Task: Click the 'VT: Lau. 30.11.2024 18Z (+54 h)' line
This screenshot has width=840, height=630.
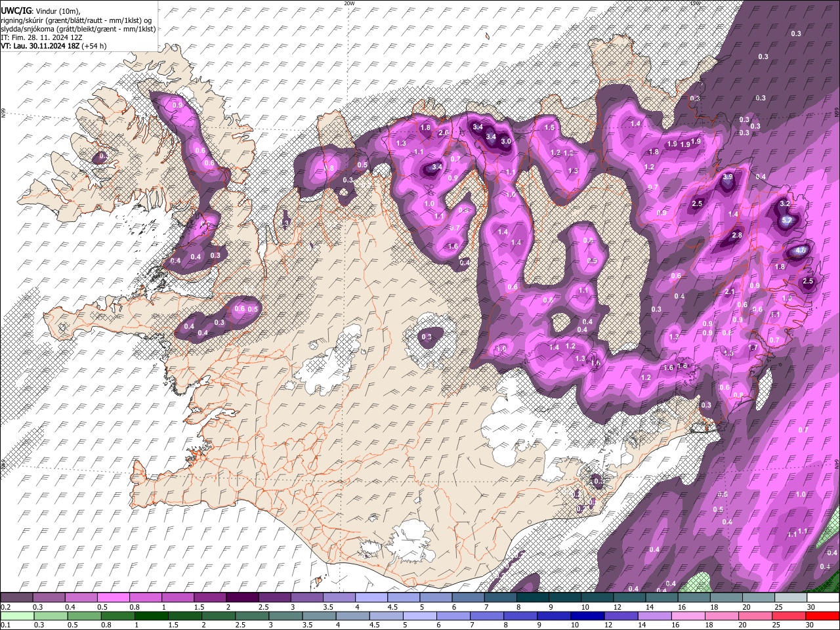Action: point(54,46)
